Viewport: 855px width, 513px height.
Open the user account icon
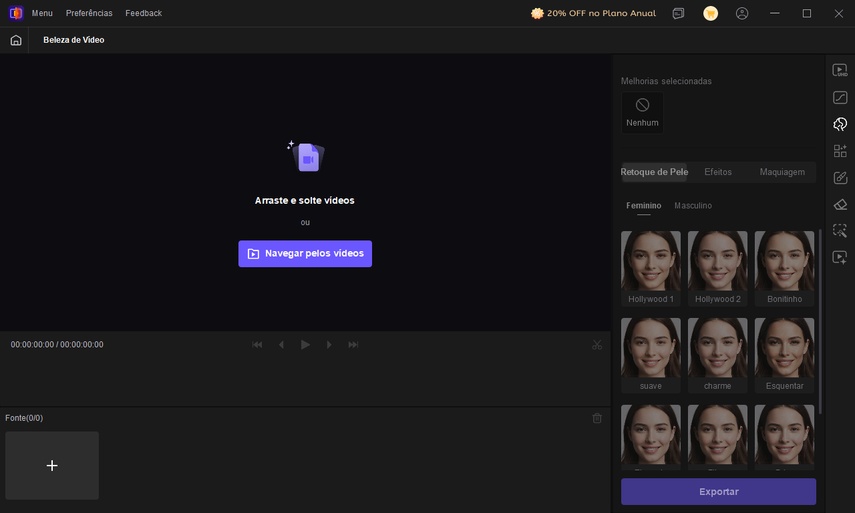[x=742, y=14]
